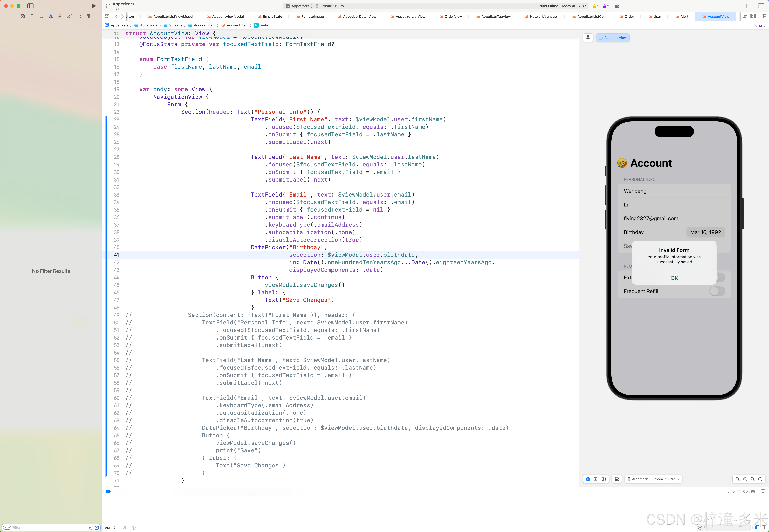769x532 pixels.
Task: Switch preview to Selectable mode
Action: coord(596,479)
